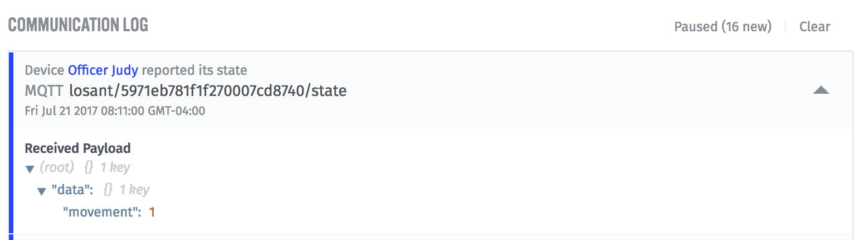Resume the log via Paused (16 new)

pyautogui.click(x=723, y=26)
